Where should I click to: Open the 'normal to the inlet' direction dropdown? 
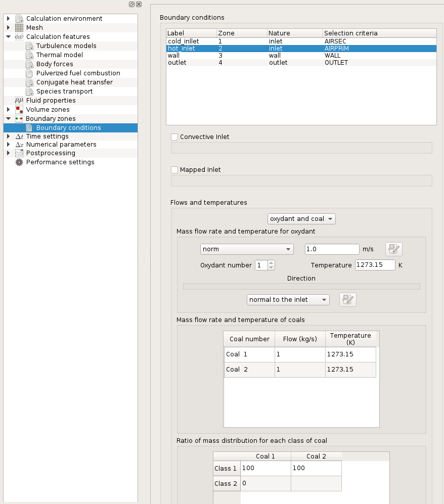click(288, 300)
